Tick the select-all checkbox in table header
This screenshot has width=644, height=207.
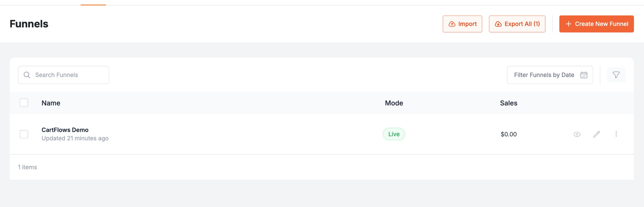point(24,103)
